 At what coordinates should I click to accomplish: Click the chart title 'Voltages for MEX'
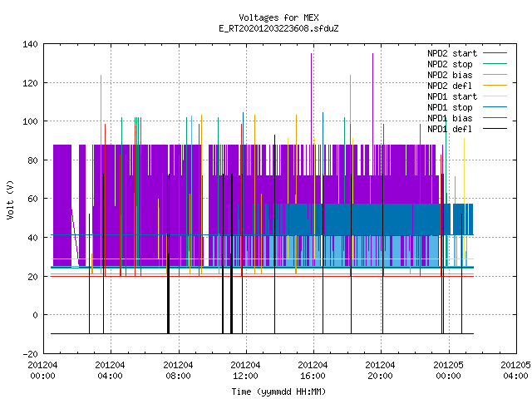[x=278, y=17]
